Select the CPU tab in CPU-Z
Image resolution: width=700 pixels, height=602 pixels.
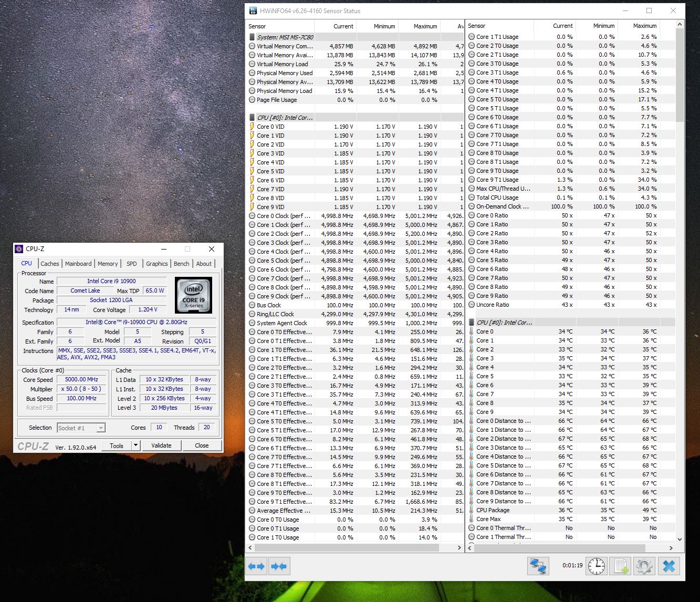click(27, 263)
